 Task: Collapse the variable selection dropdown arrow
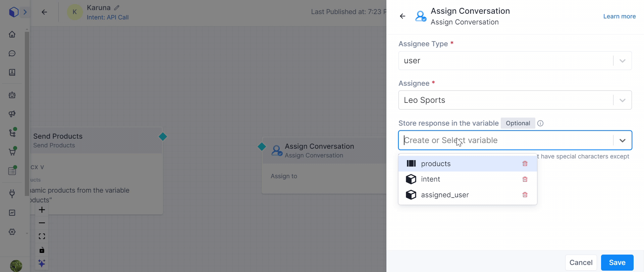click(x=622, y=140)
